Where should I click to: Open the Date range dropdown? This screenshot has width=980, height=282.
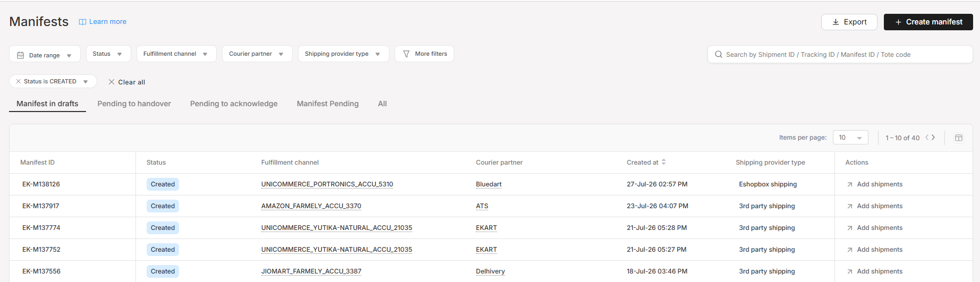45,54
